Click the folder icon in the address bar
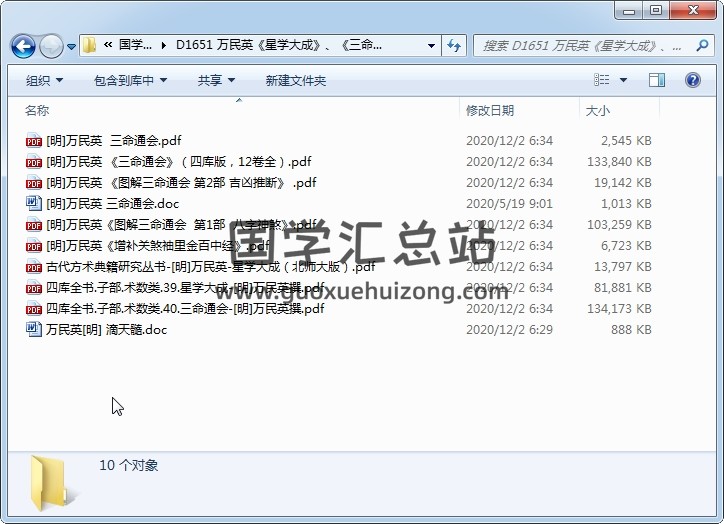The height and width of the screenshot is (524, 724). click(89, 45)
